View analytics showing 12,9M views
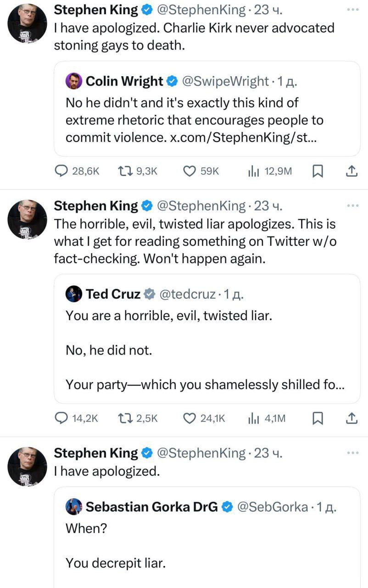 pyautogui.click(x=254, y=171)
